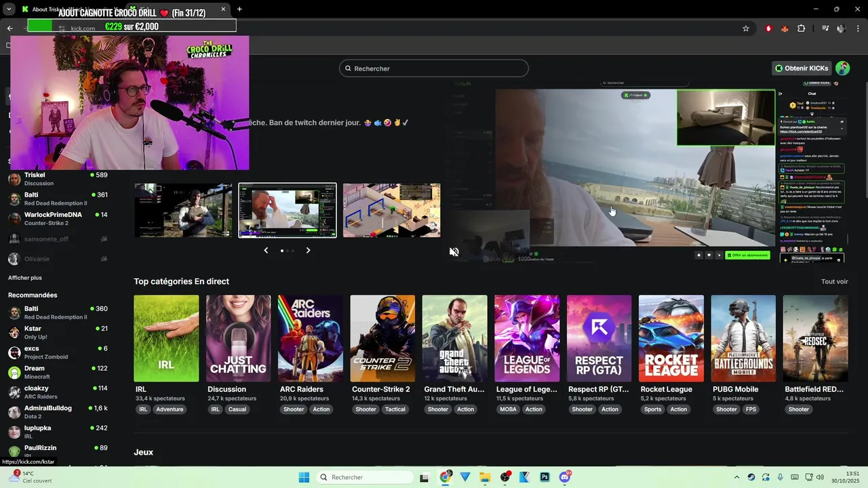Open Discord from the taskbar
This screenshot has width=868, height=488.
pos(565,477)
